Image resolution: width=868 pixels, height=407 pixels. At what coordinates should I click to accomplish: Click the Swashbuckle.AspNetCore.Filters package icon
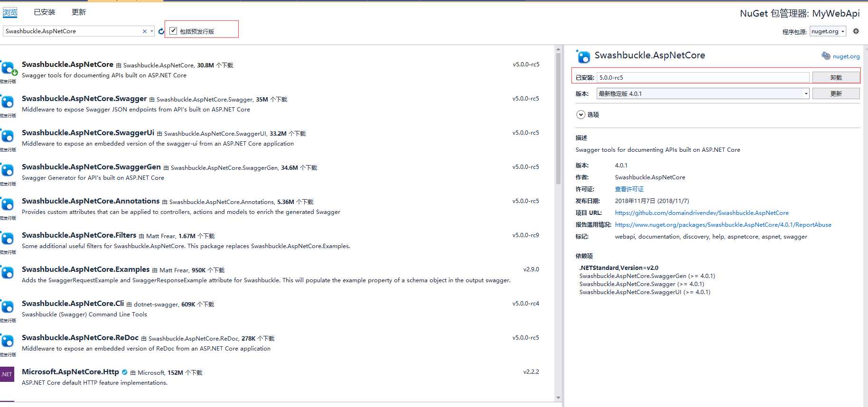(x=8, y=239)
